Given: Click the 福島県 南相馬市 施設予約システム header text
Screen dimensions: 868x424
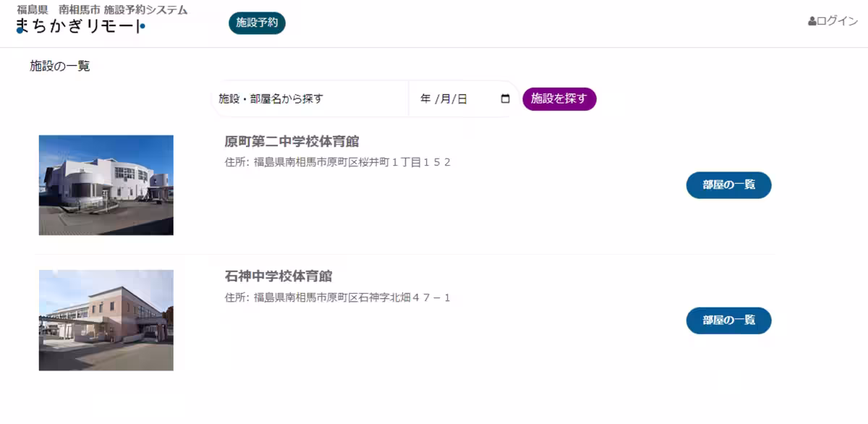Looking at the screenshot, I should click(102, 10).
